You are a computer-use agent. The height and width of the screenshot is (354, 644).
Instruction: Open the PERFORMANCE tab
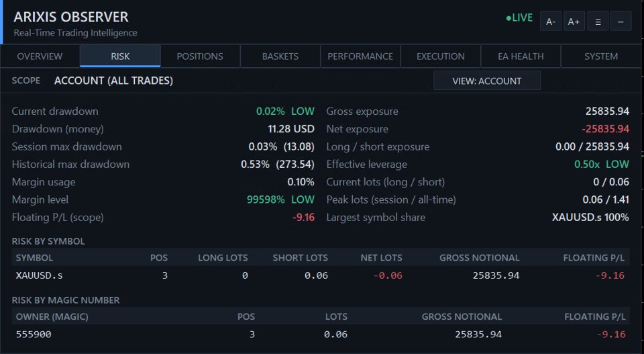[x=360, y=56]
